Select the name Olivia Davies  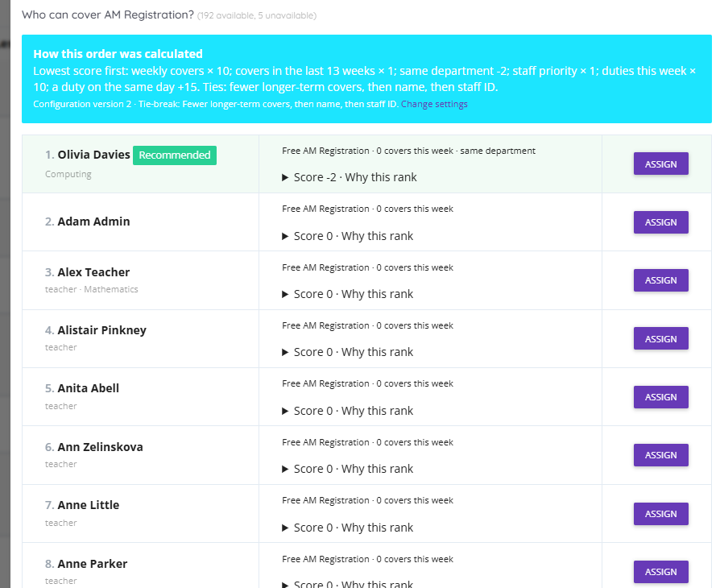[93, 155]
